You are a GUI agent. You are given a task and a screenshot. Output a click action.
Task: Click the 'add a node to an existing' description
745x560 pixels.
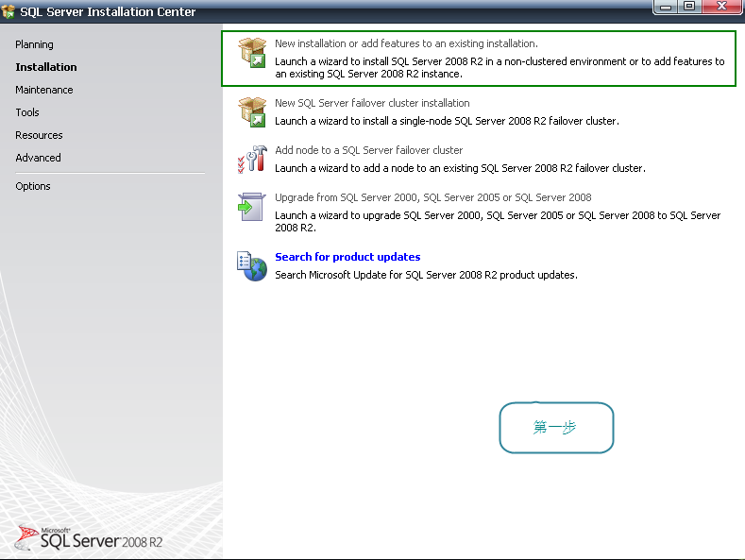[x=461, y=168]
